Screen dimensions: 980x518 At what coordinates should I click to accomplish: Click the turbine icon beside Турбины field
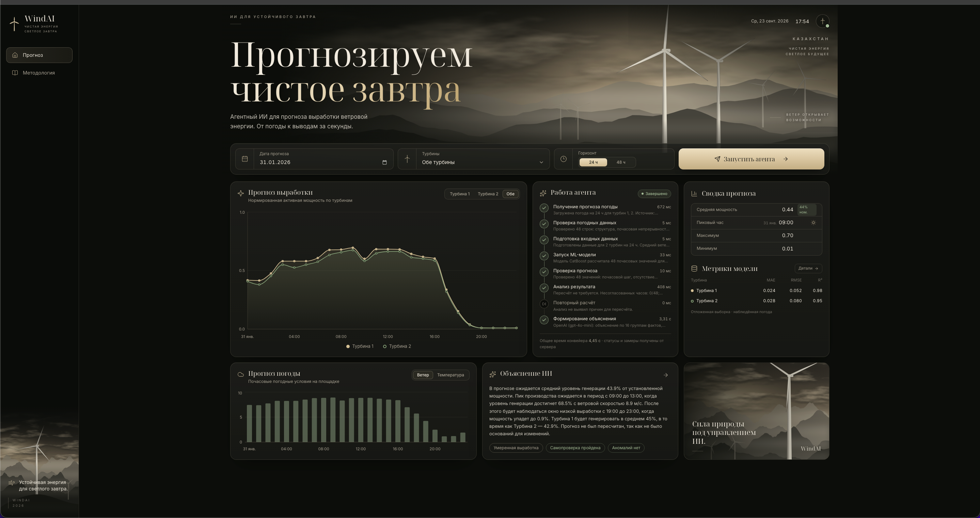[407, 159]
